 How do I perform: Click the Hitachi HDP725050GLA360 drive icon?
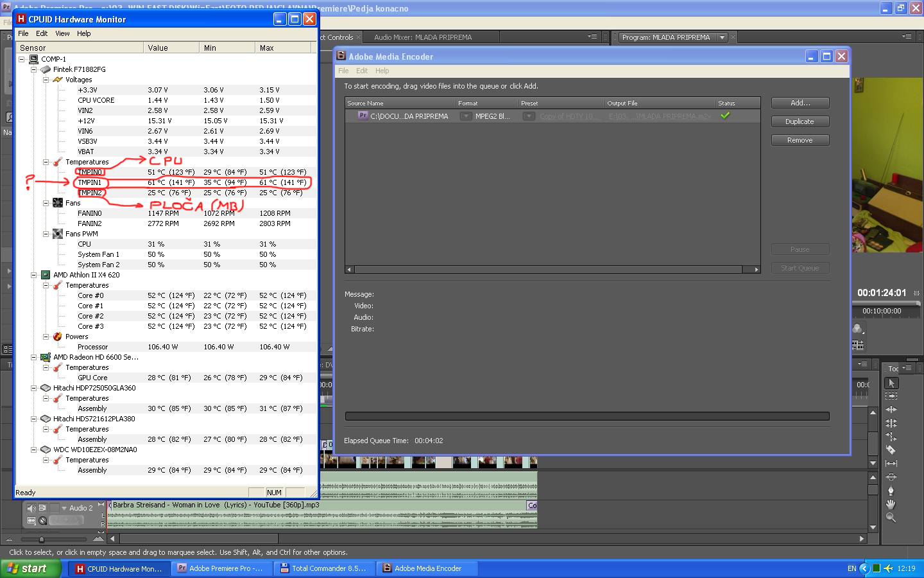click(46, 388)
